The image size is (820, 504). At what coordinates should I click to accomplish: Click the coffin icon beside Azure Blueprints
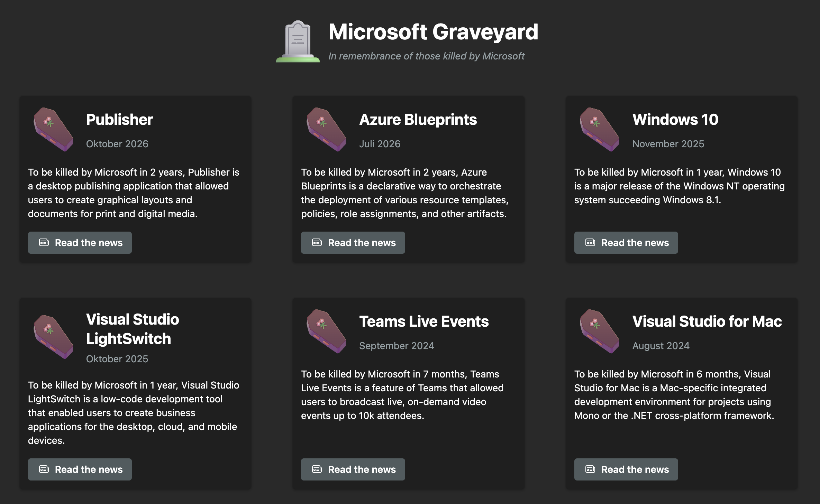(x=326, y=129)
